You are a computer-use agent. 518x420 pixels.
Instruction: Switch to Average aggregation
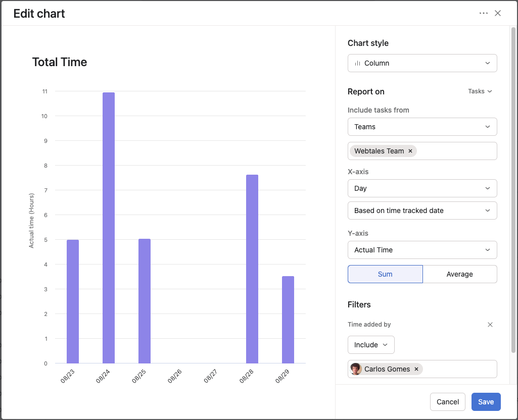pyautogui.click(x=459, y=274)
